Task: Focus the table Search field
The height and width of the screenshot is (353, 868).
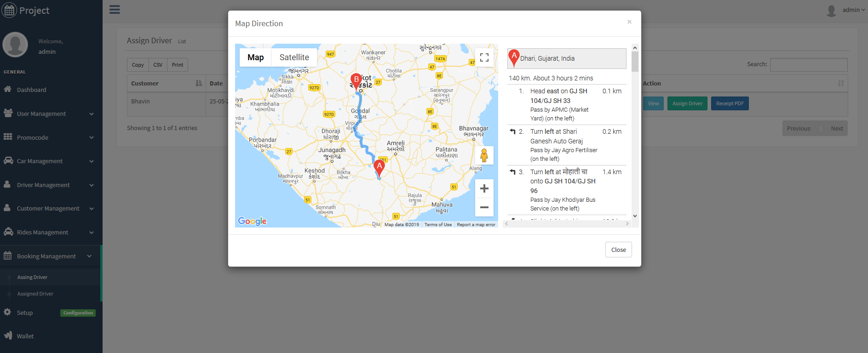Action: pos(809,64)
